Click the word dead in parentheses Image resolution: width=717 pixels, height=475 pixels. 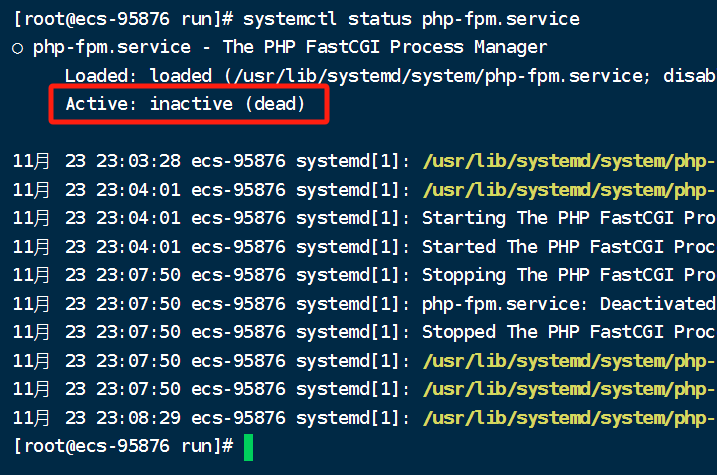[275, 104]
